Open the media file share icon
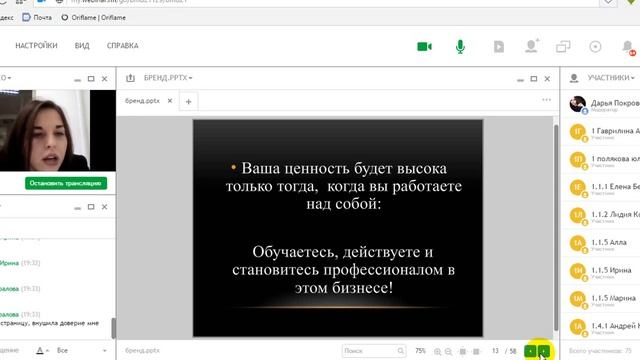The height and width of the screenshot is (360, 640). pos(499,47)
